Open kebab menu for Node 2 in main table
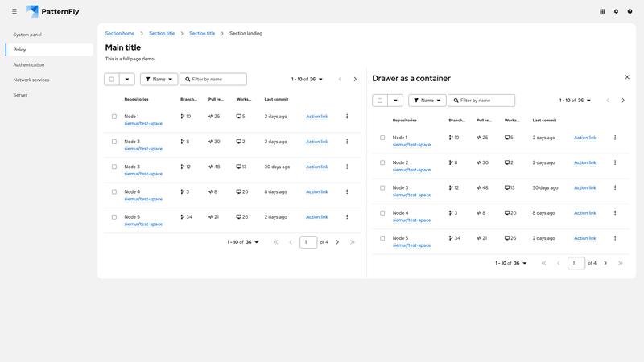The image size is (644, 362). click(x=347, y=142)
